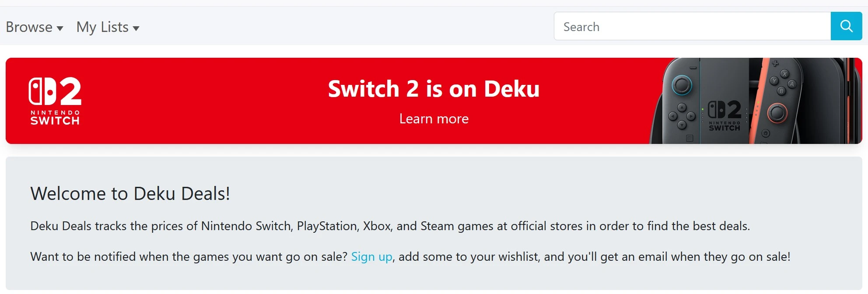
Task: Select the Welcome to Deku Deals heading
Action: coord(130,193)
